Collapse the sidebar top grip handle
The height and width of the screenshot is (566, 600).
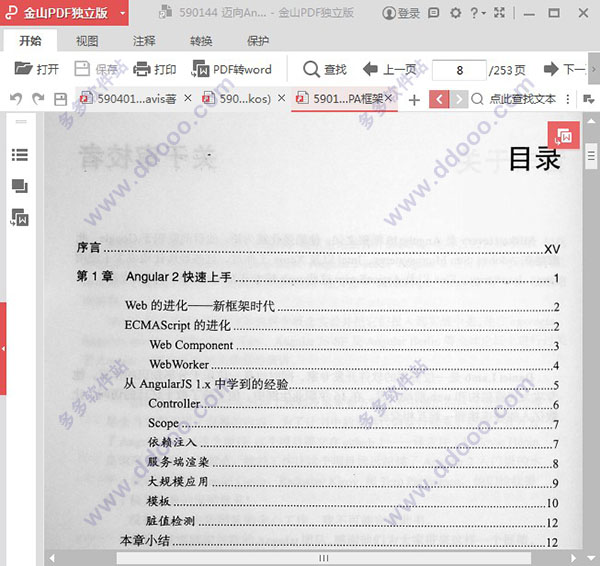[x=21, y=122]
